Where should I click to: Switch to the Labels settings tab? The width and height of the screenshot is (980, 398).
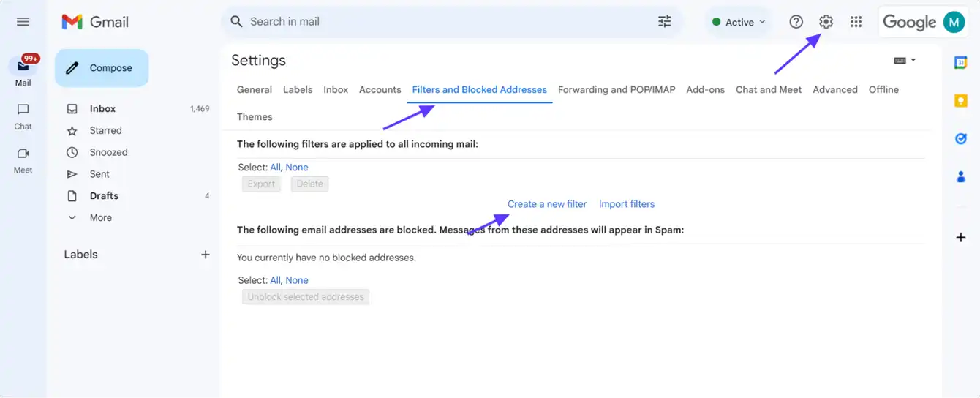click(298, 89)
